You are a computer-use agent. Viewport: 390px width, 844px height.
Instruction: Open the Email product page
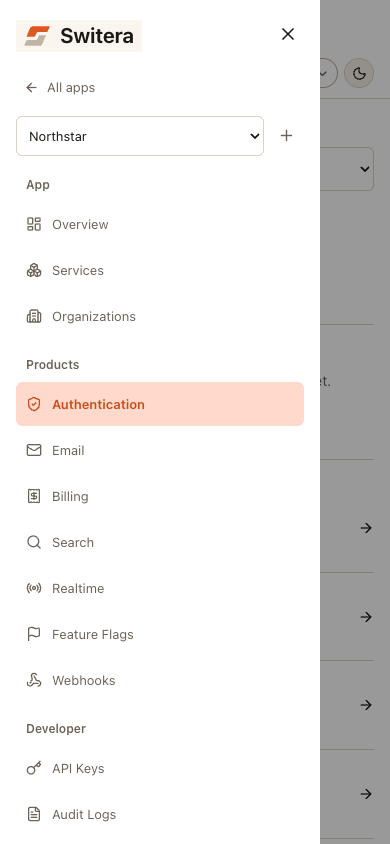click(160, 450)
